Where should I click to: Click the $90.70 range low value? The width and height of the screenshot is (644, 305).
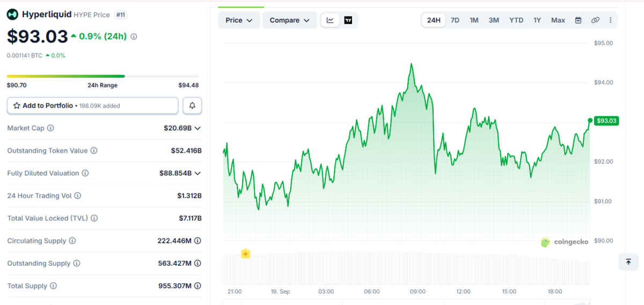pyautogui.click(x=17, y=85)
